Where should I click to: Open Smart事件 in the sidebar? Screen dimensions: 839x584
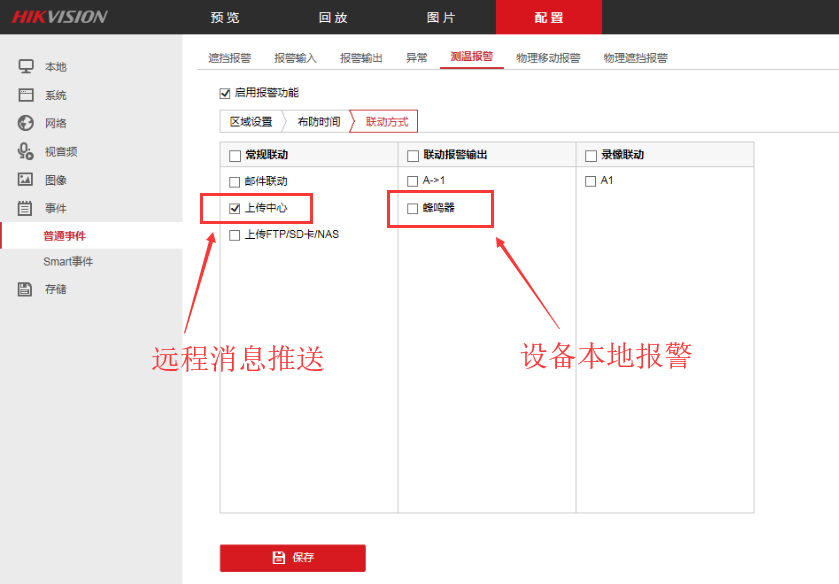pos(68,262)
